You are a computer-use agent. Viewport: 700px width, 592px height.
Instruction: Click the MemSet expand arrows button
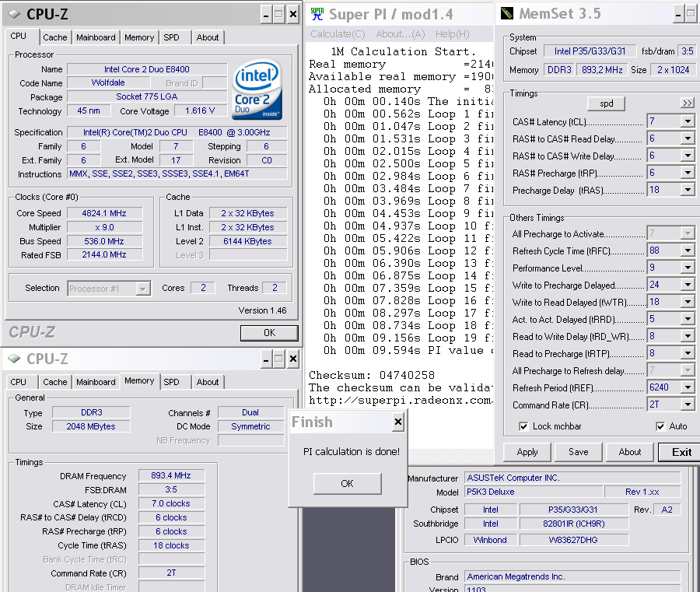click(687, 103)
